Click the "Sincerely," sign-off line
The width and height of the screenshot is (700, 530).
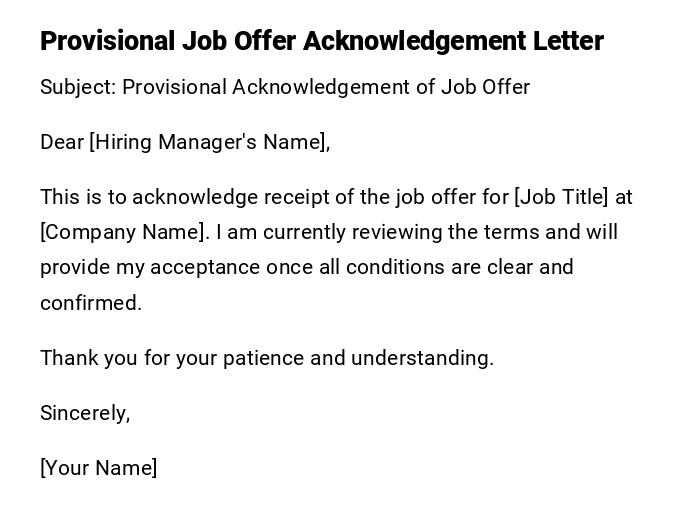[x=85, y=413]
